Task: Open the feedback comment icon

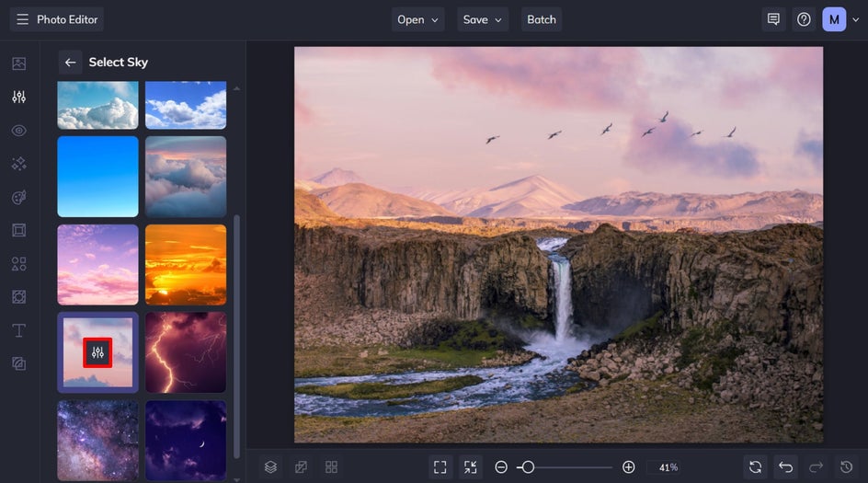Action: (773, 19)
